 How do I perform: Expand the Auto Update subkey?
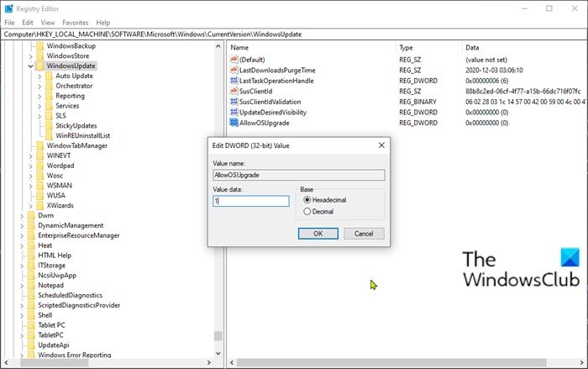[x=39, y=76]
